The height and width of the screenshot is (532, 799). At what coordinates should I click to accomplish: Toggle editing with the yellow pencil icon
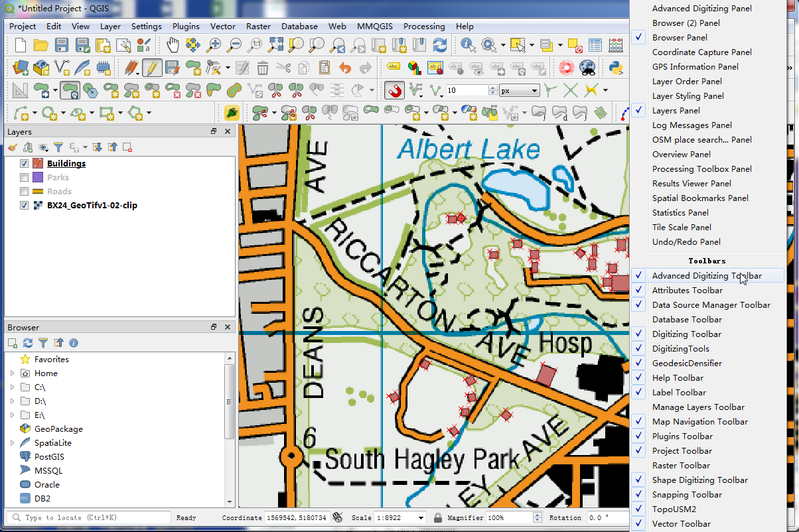[x=152, y=68]
